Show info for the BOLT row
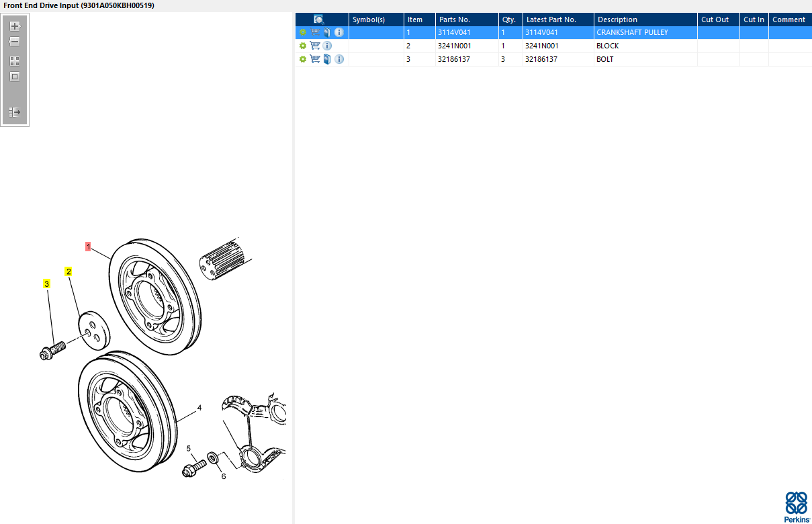Screen dimensions: 812x524 pyautogui.click(x=339, y=59)
